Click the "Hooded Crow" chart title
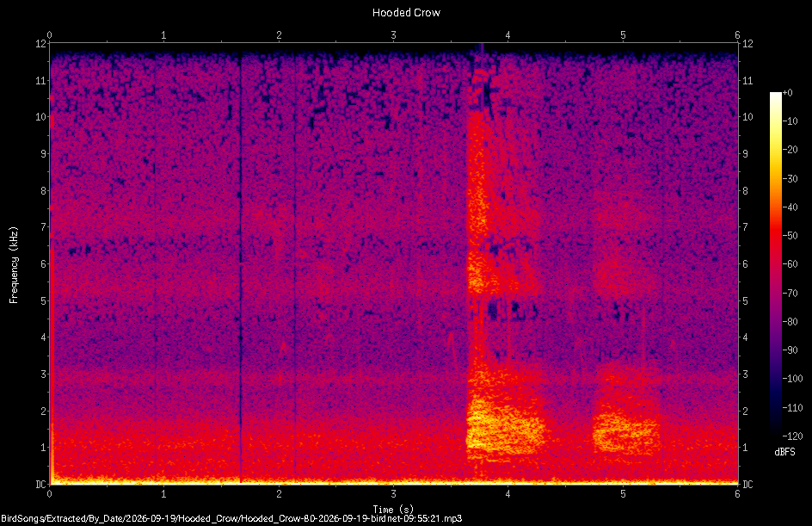The height and width of the screenshot is (526, 812). pos(406,12)
